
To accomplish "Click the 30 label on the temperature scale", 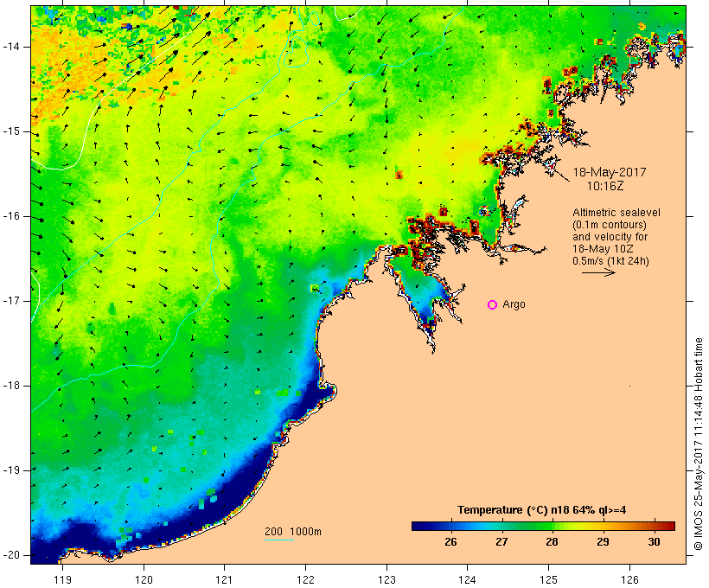I will pos(654,542).
